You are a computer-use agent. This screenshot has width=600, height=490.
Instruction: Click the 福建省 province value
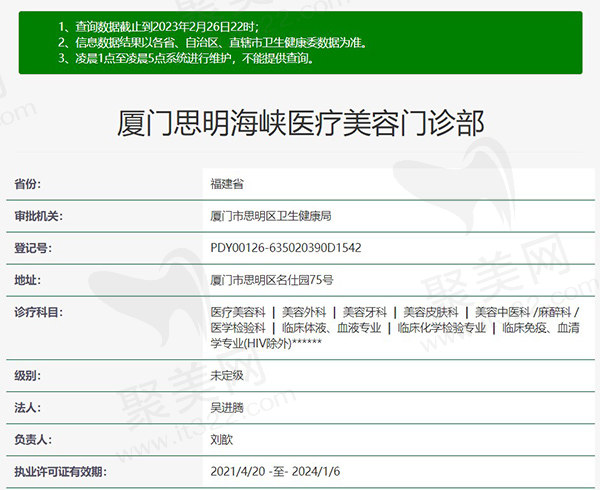227,184
